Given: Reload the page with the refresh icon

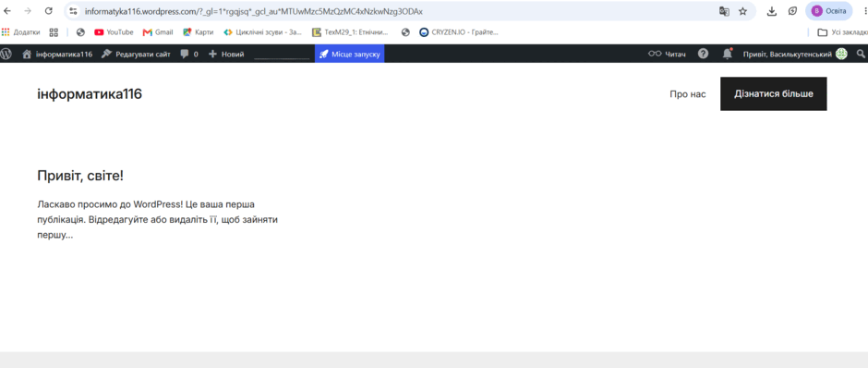Looking at the screenshot, I should (x=48, y=11).
